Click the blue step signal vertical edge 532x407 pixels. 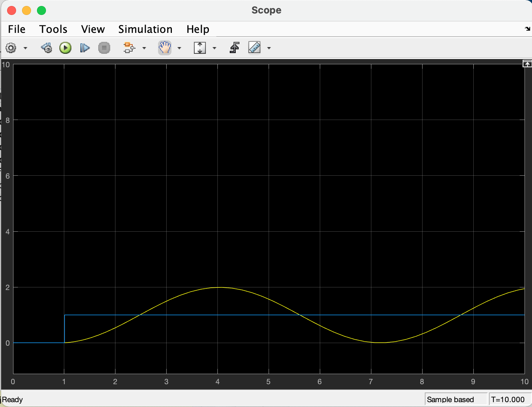[x=65, y=329]
